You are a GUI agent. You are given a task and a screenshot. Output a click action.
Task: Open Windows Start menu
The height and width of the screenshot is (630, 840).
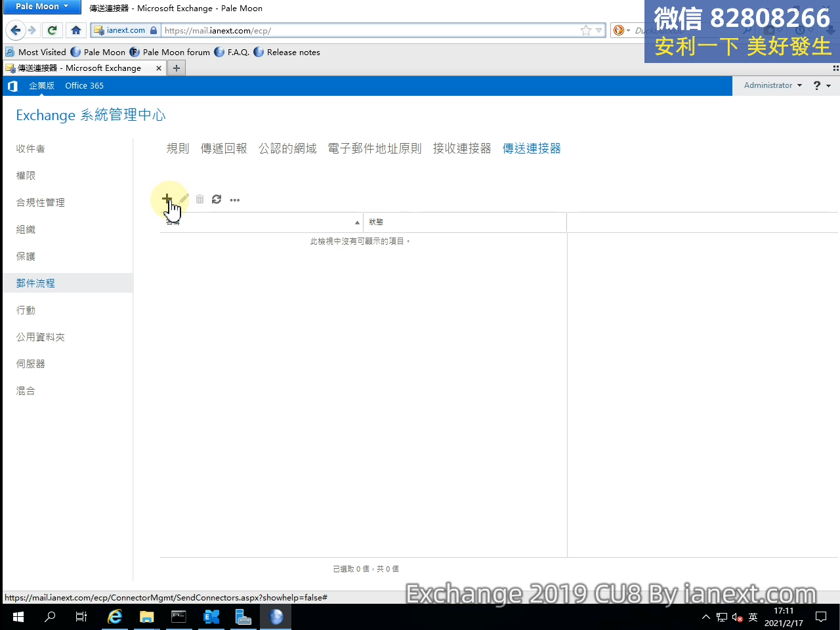18,617
